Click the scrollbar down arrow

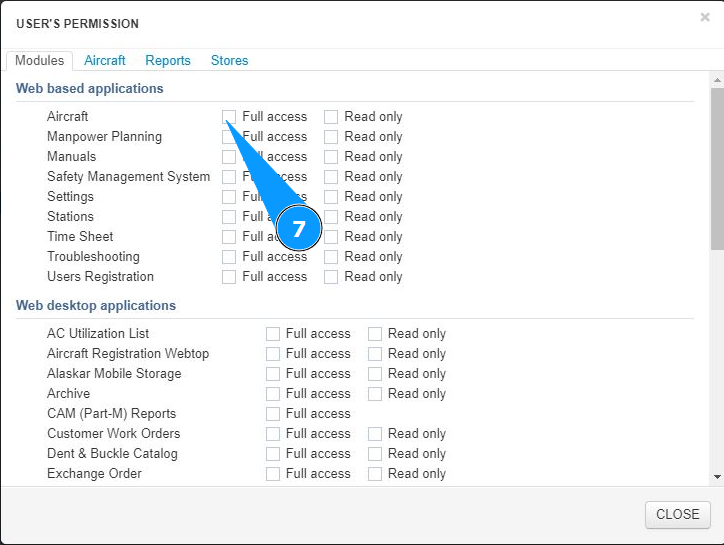click(x=717, y=478)
